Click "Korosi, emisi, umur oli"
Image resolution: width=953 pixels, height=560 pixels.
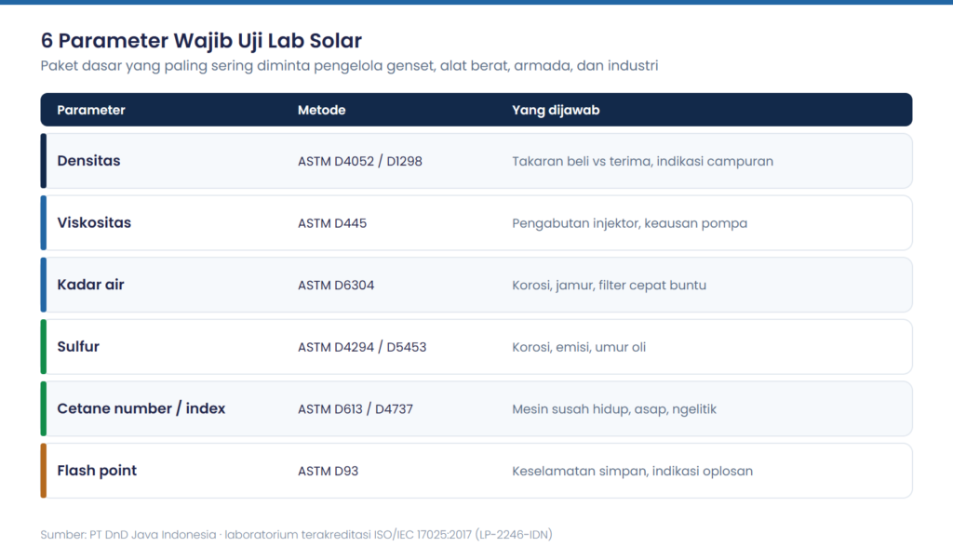(x=579, y=347)
